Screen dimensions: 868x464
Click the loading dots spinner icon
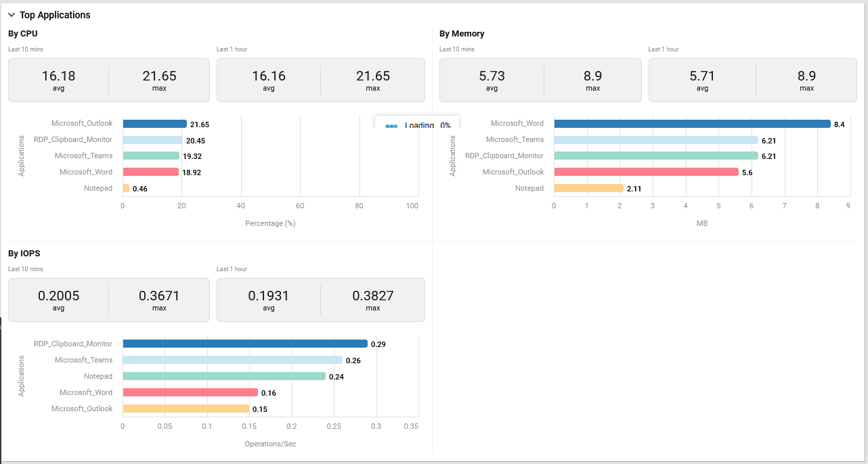(x=391, y=126)
